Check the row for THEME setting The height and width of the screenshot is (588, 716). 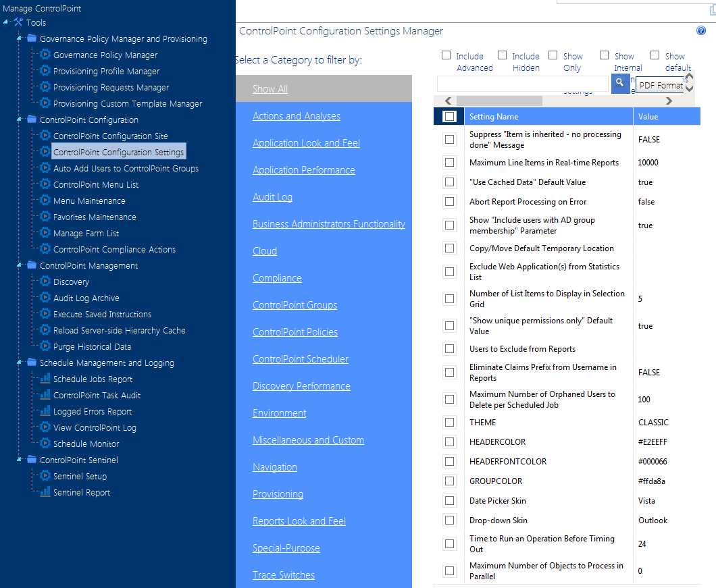pyautogui.click(x=449, y=422)
